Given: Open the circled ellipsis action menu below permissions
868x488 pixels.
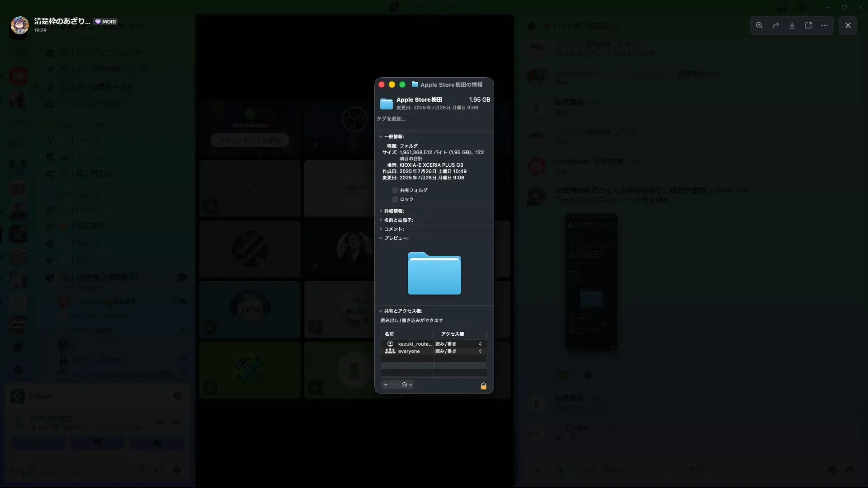Looking at the screenshot, I should [x=406, y=385].
